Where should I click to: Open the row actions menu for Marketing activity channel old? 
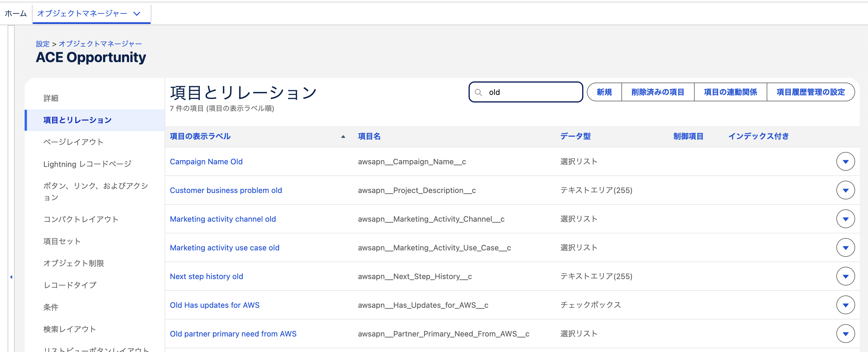click(845, 219)
